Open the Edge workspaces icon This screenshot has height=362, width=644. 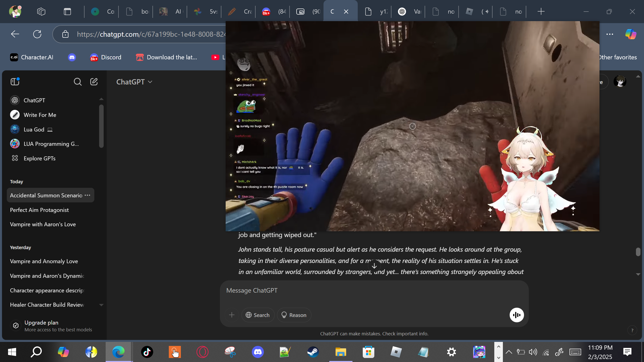(x=41, y=12)
